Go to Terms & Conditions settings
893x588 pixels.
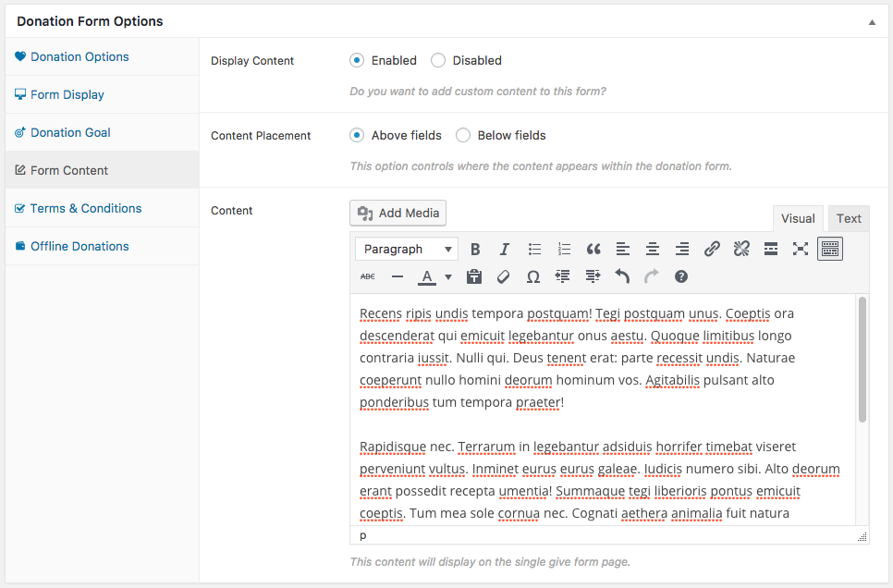click(86, 208)
